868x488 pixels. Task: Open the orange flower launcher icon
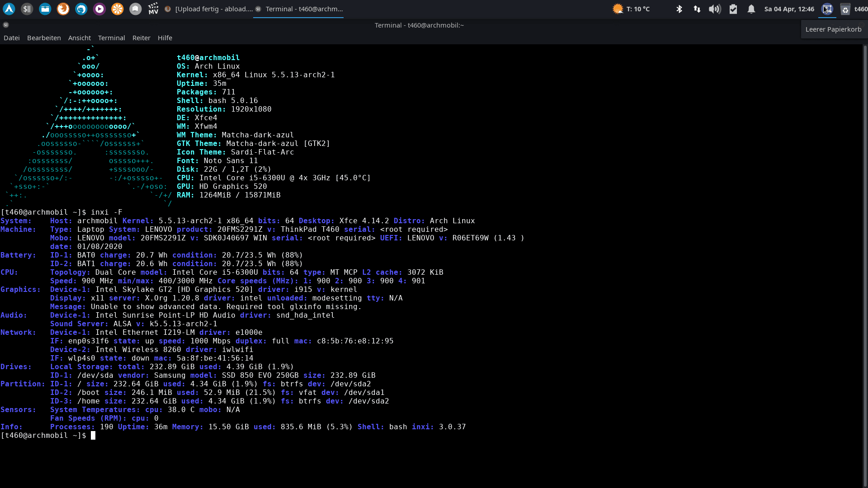[118, 9]
